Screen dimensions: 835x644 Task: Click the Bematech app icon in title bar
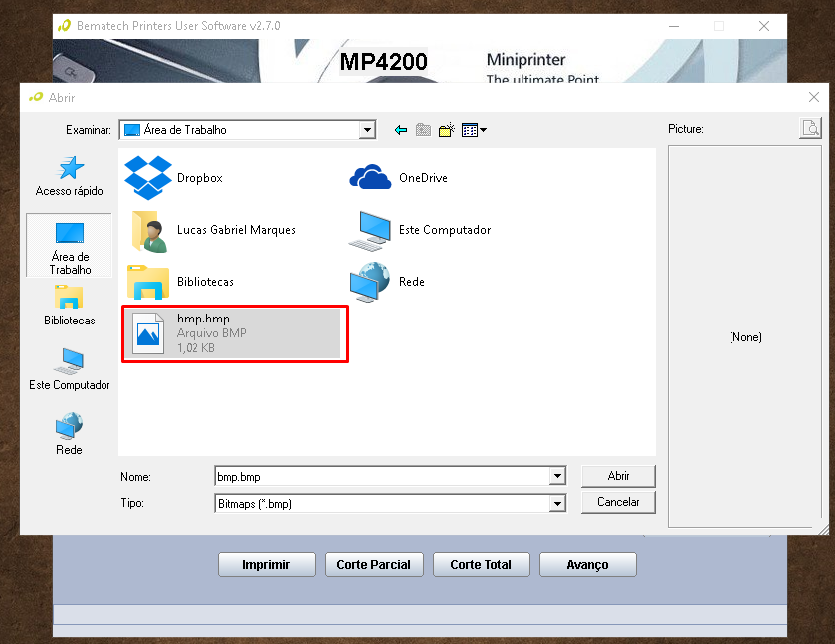click(x=64, y=26)
